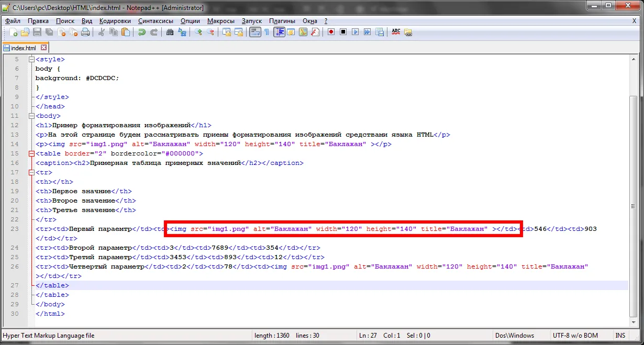Close the current document using the toolbar Close icon
Image resolution: width=644 pixels, height=345 pixels.
click(x=61, y=32)
